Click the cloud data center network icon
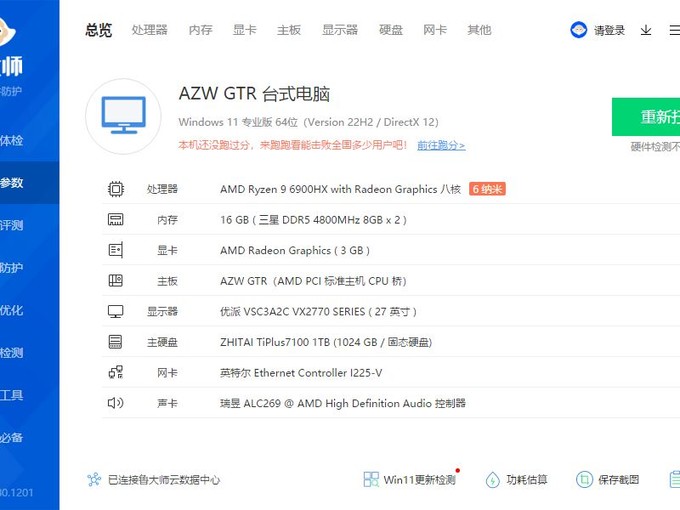Viewport: 680px width, 510px height. [94, 479]
